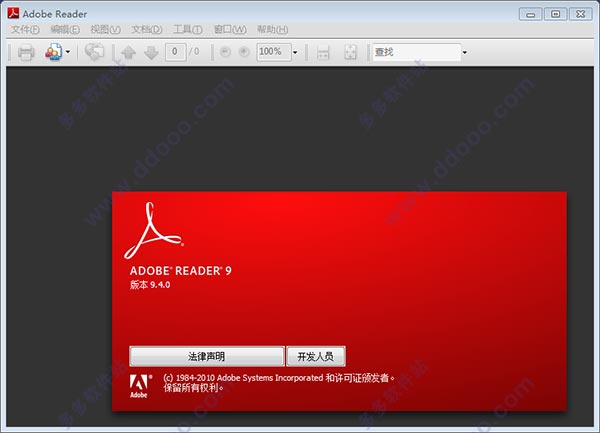Go to next page arrow
The image size is (600, 433).
(x=151, y=52)
